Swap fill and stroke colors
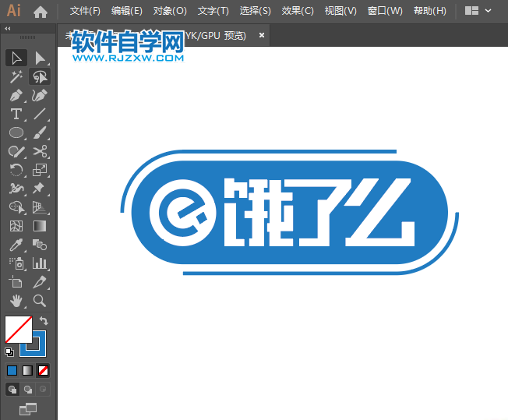This screenshot has width=508, height=420. pyautogui.click(x=44, y=321)
